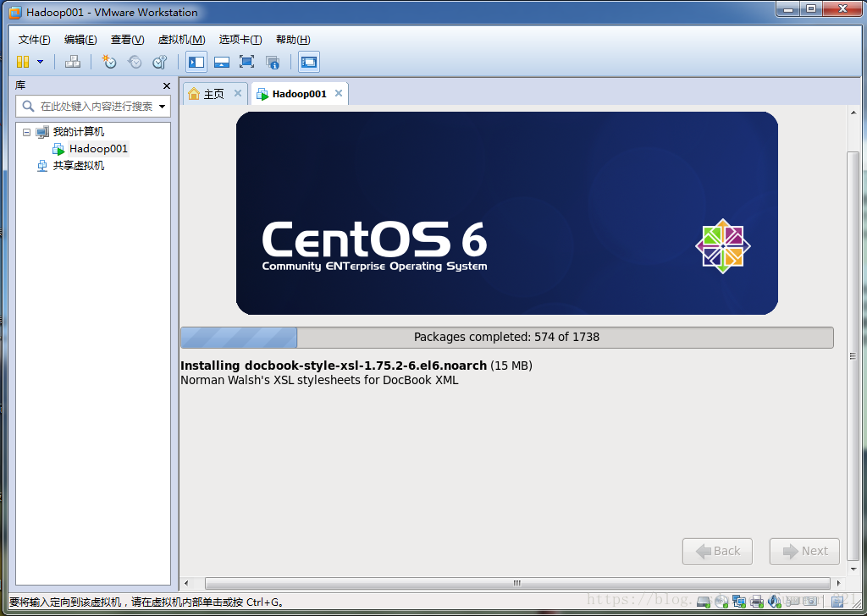Image resolution: width=867 pixels, height=616 pixels.
Task: Open the 查看(V) menu
Action: click(x=127, y=39)
